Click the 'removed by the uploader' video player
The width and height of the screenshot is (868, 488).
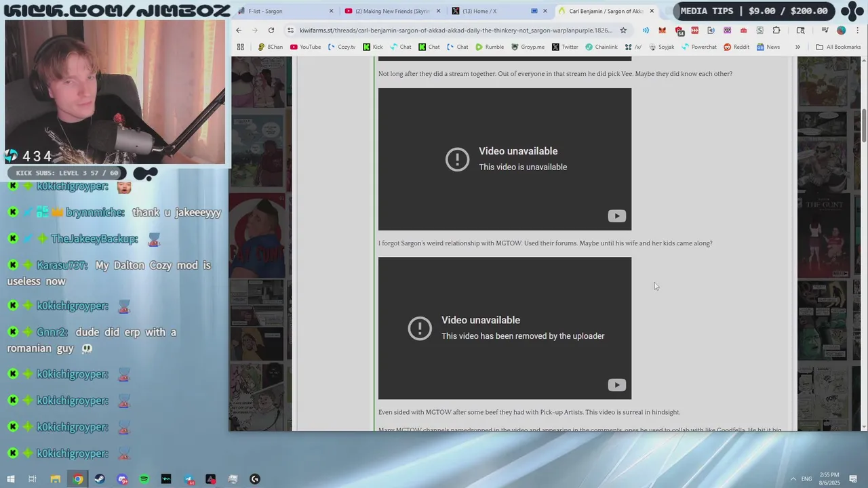[505, 328]
